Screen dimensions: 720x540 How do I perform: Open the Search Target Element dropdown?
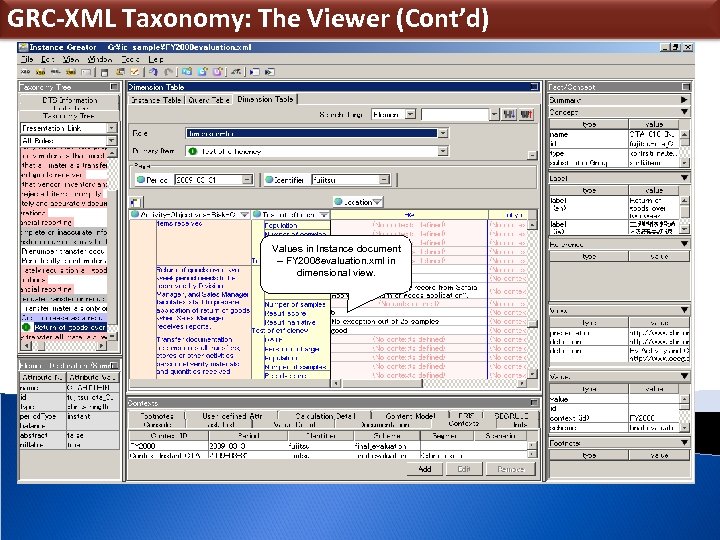411,114
